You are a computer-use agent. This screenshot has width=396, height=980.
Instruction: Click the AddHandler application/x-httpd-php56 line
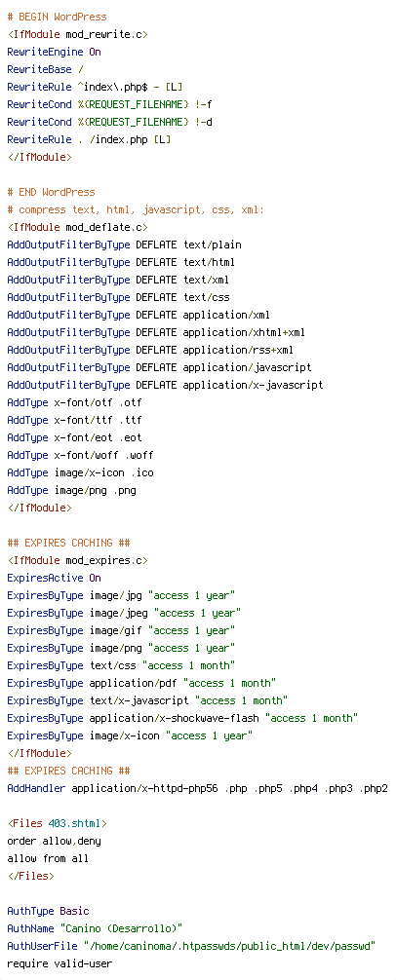click(x=198, y=787)
